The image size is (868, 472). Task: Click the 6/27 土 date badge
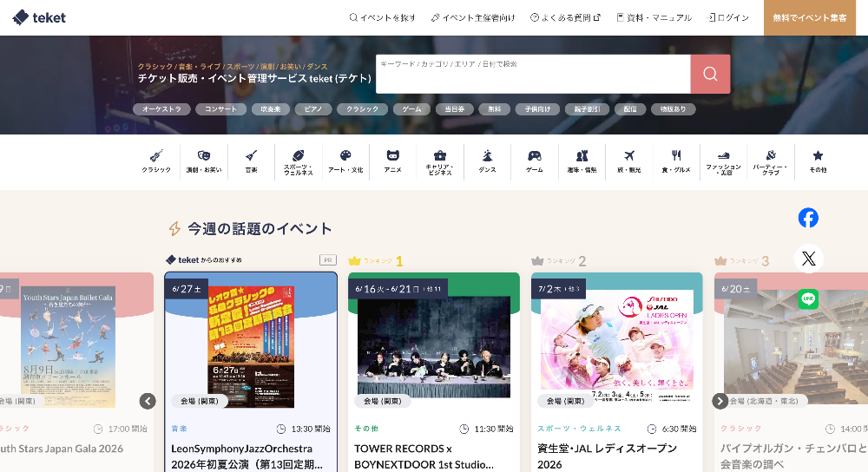pos(187,289)
